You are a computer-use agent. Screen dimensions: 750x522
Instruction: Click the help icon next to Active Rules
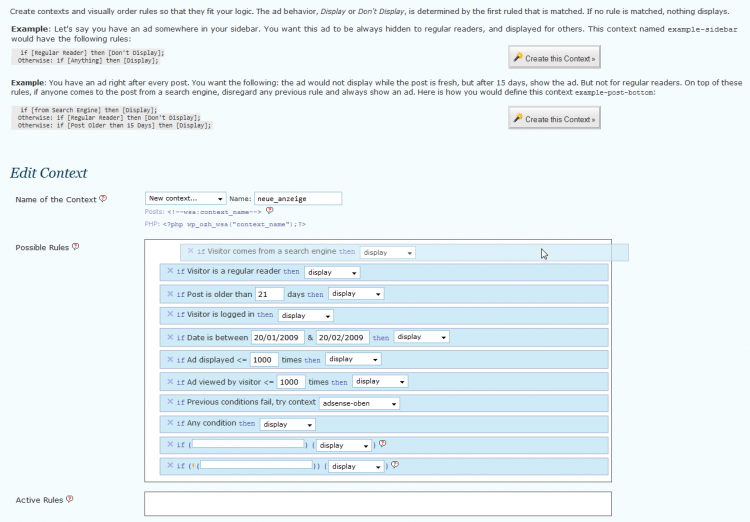[x=69, y=499]
